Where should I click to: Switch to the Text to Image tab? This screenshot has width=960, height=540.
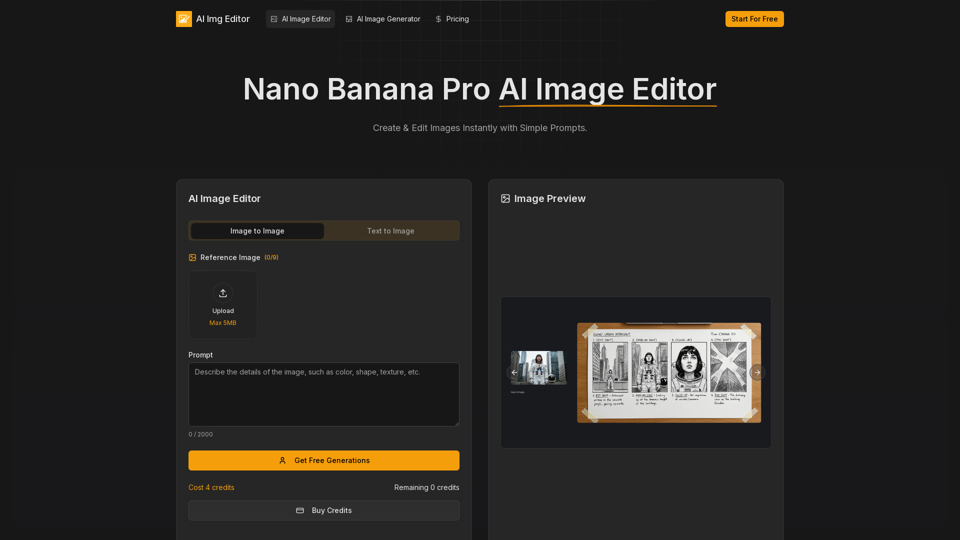click(x=391, y=231)
